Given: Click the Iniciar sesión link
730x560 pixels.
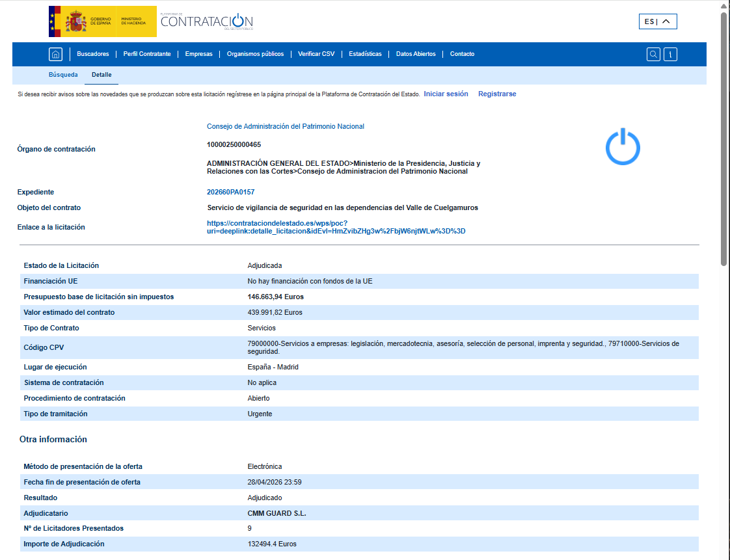Looking at the screenshot, I should 446,94.
